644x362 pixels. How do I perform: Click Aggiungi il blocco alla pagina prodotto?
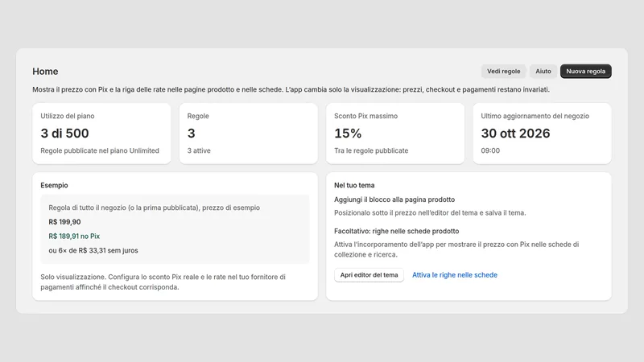click(x=394, y=200)
